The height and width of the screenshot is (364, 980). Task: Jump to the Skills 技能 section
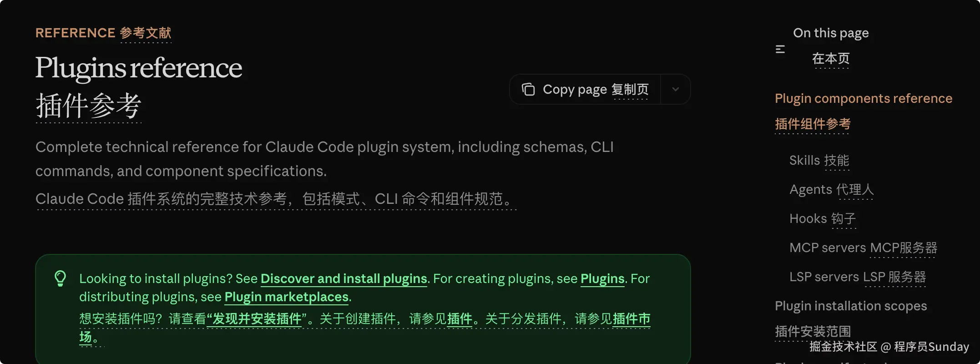coord(819,160)
